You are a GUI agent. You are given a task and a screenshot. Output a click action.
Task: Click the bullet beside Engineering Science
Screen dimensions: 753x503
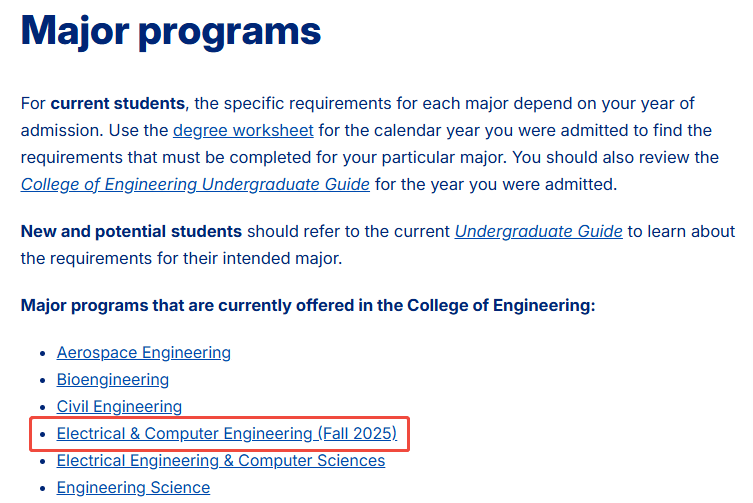(43, 488)
